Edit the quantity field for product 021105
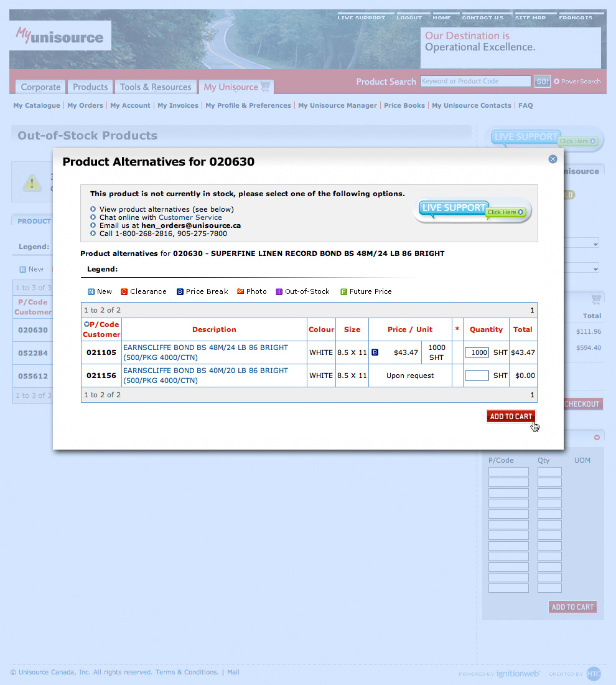 [x=477, y=352]
